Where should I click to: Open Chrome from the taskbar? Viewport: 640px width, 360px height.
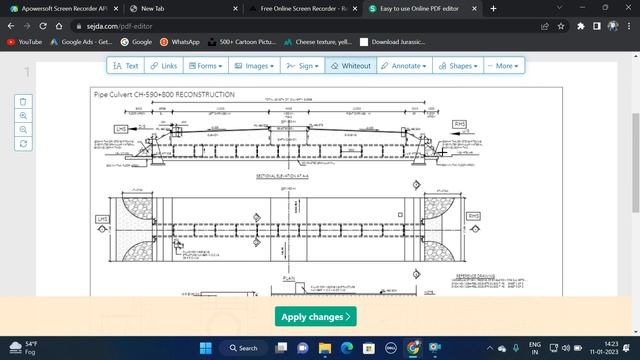[413, 348]
